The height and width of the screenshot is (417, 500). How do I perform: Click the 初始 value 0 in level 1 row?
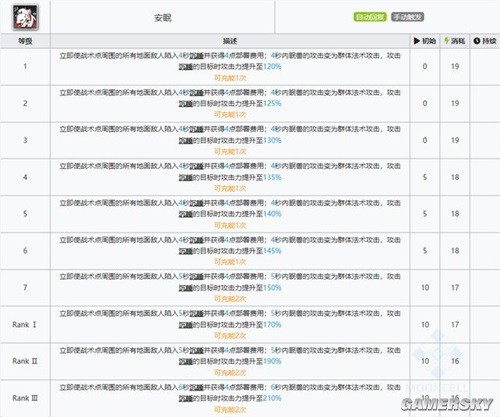[x=425, y=66]
